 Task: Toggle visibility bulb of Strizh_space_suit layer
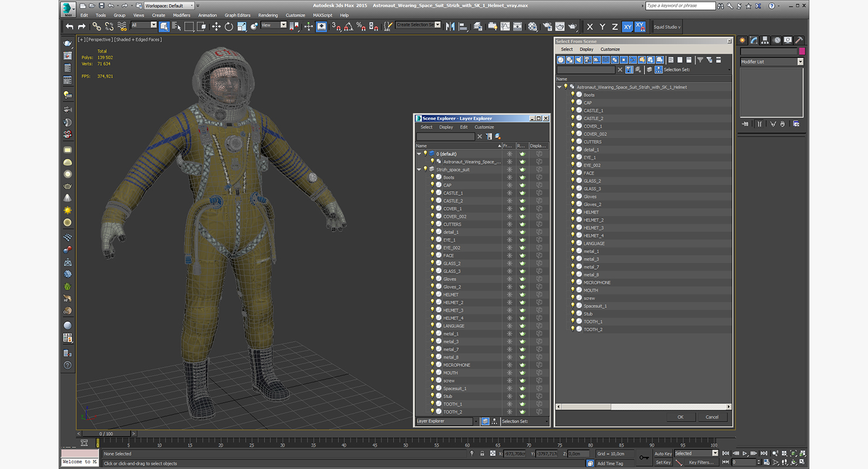pos(425,169)
